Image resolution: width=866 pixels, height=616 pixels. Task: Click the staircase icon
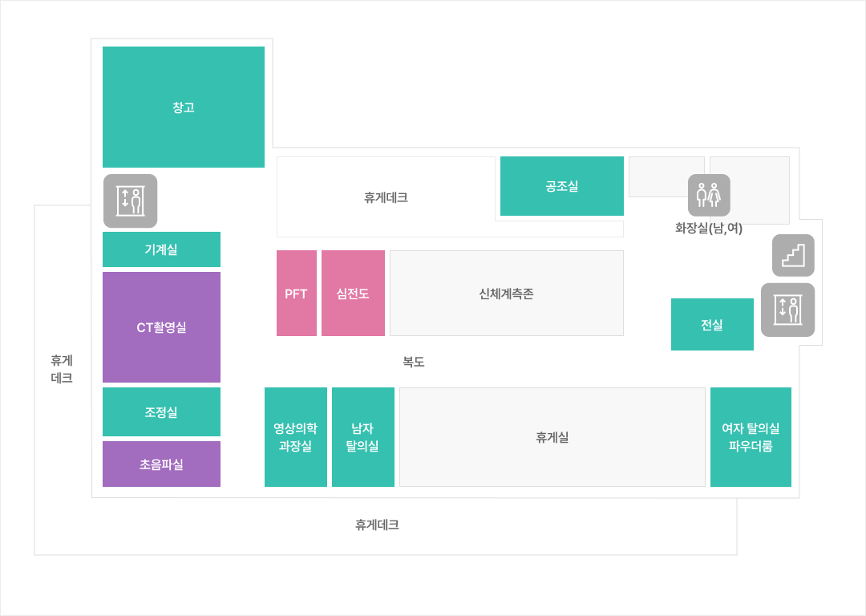[793, 256]
